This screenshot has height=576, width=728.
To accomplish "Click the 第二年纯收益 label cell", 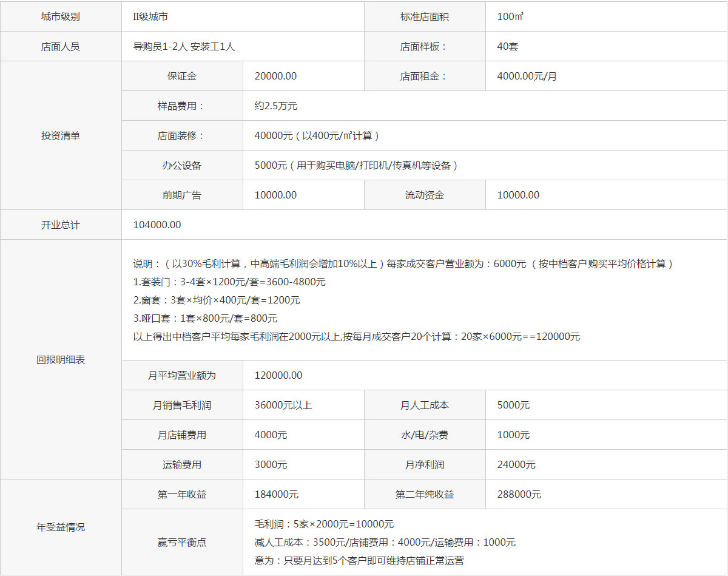I will 425,494.
